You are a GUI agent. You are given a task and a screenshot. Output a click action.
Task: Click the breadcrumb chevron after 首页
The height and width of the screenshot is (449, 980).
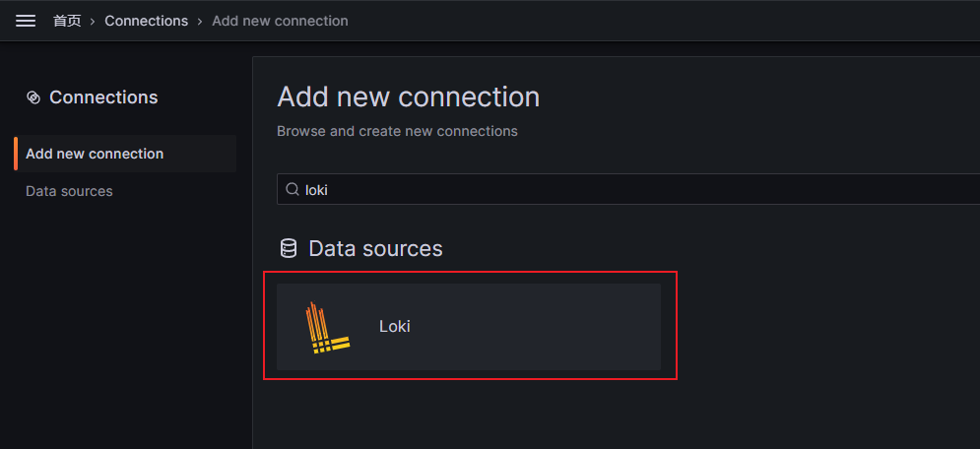[x=93, y=21]
